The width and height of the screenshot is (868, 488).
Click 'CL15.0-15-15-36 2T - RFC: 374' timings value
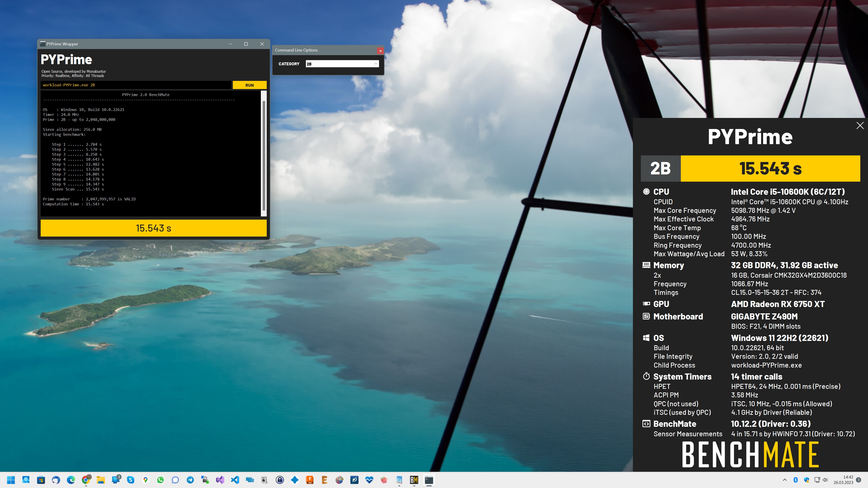(x=776, y=293)
